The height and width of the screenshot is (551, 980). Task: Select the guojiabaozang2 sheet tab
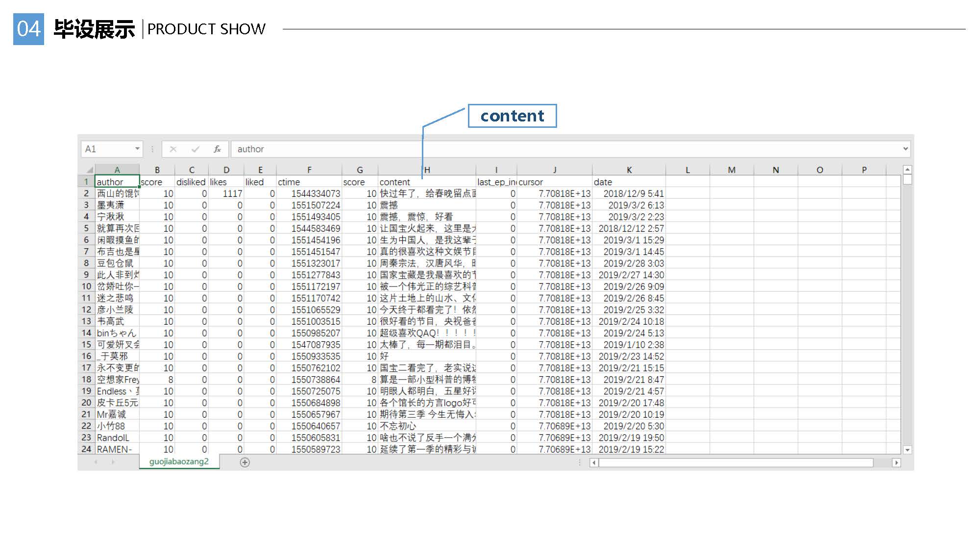[179, 462]
